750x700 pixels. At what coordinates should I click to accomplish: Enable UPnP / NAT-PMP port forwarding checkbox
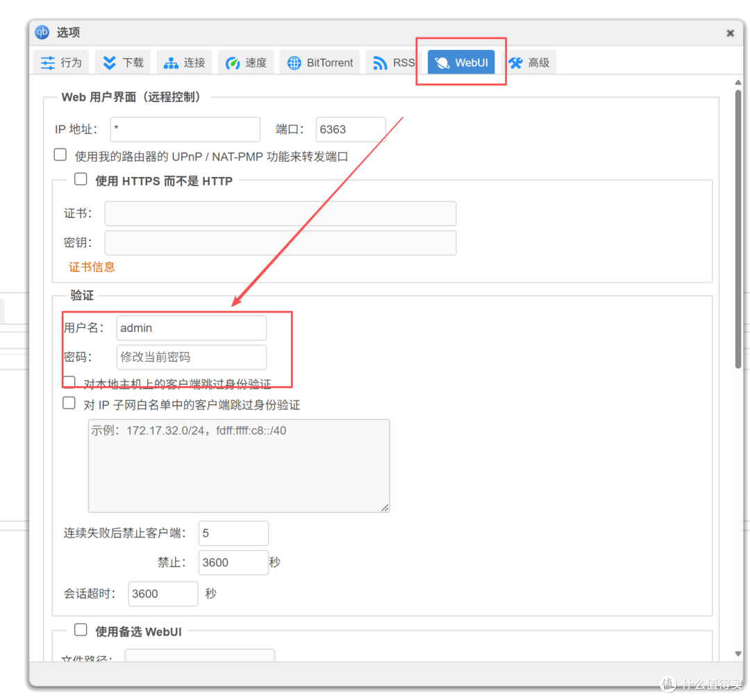tap(60, 155)
